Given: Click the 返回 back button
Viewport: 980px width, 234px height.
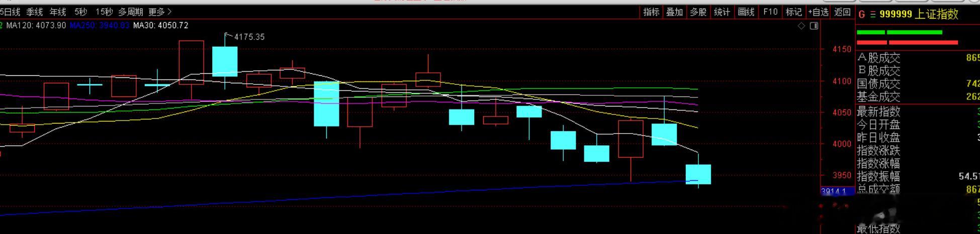Looking at the screenshot, I should click(x=842, y=12).
